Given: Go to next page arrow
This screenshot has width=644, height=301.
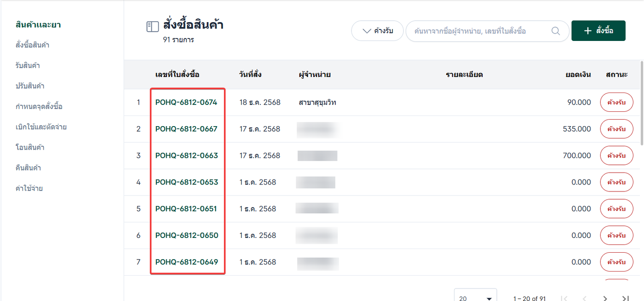Looking at the screenshot, I should click(605, 298).
